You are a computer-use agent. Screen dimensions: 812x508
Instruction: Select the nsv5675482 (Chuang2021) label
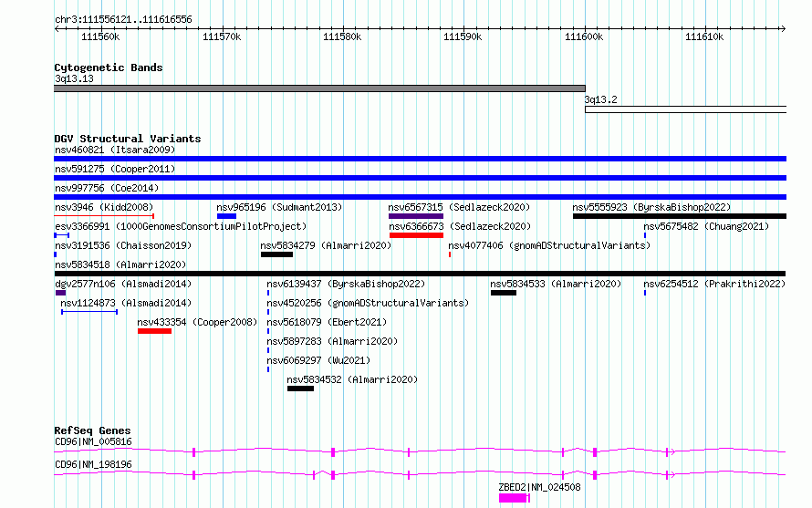[x=706, y=226]
